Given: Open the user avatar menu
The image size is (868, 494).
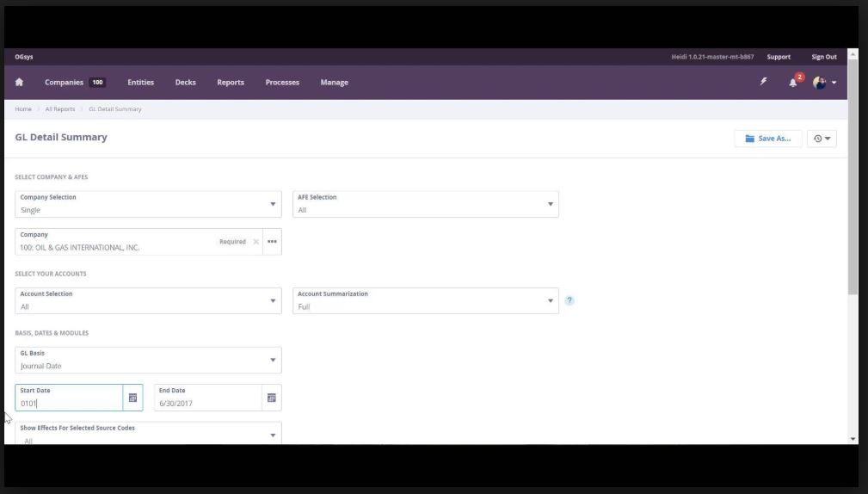Looking at the screenshot, I should pyautogui.click(x=819, y=83).
